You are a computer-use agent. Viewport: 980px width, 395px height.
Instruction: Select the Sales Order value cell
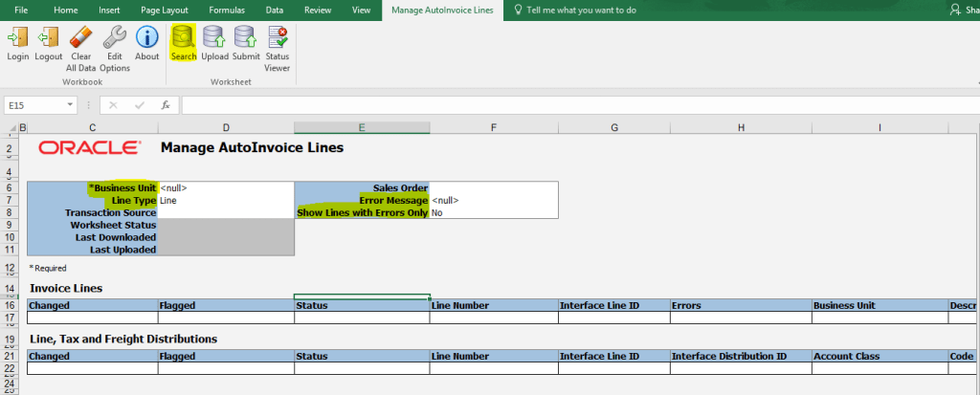point(493,188)
